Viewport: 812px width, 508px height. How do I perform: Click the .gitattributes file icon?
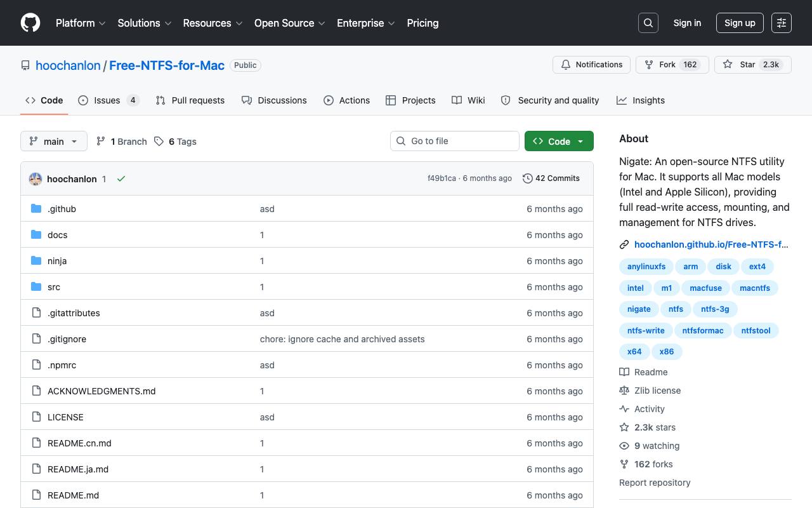(x=36, y=313)
